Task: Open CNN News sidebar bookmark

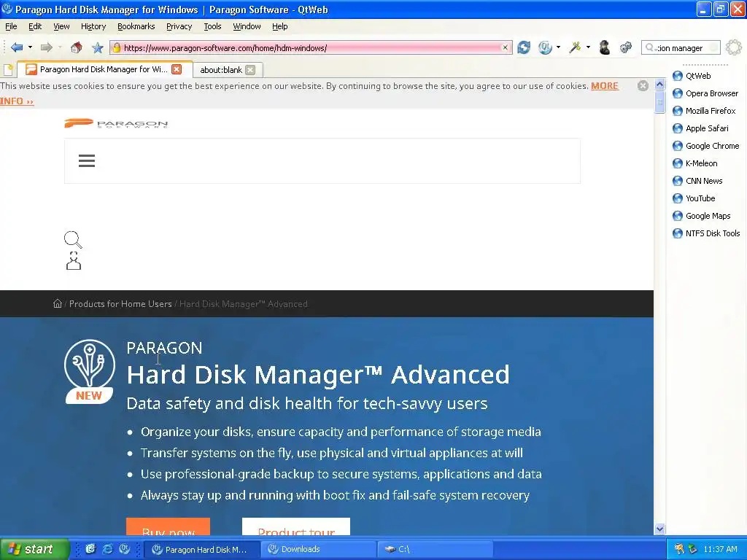Action: 697,181
